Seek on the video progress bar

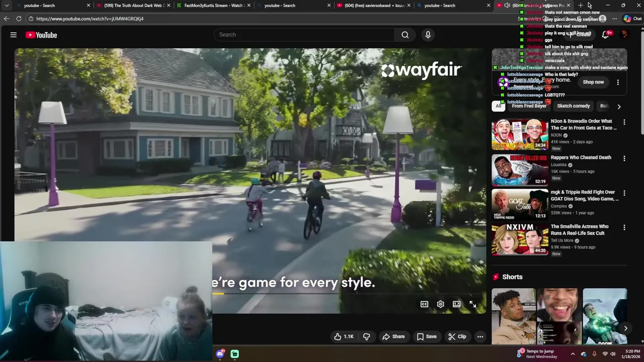pyautogui.click(x=349, y=294)
